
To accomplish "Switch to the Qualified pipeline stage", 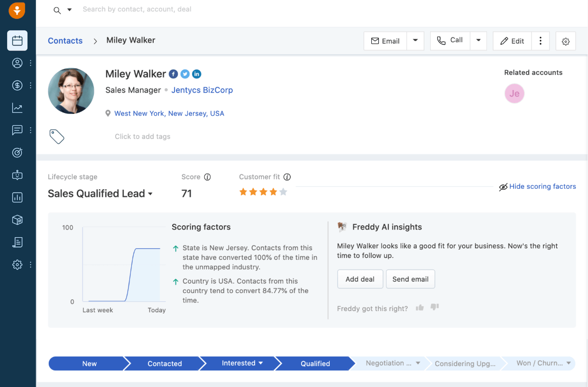I will (x=315, y=363).
